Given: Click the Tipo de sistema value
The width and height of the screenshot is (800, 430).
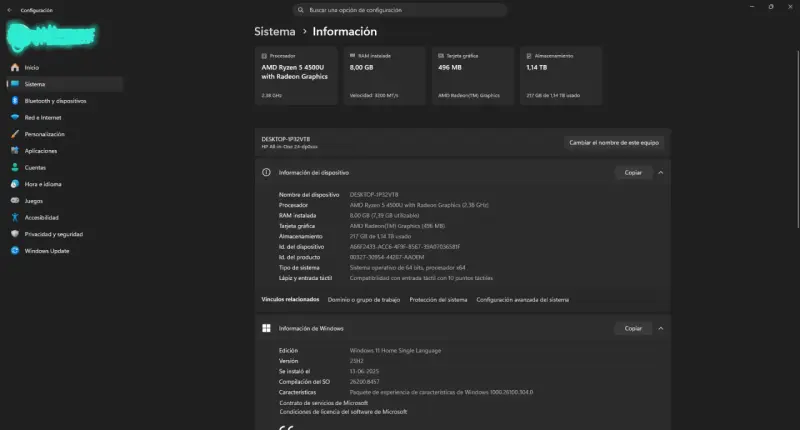Looking at the screenshot, I should pyautogui.click(x=407, y=268).
